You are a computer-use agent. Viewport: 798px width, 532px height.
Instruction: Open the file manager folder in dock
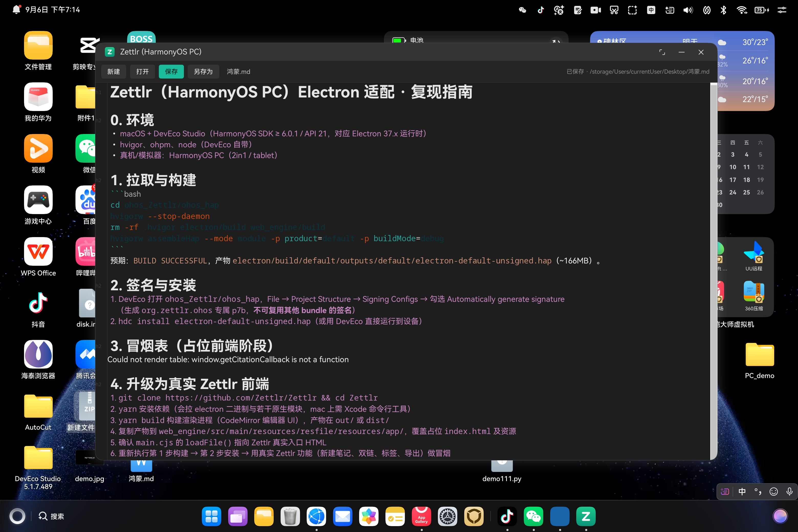point(264,516)
